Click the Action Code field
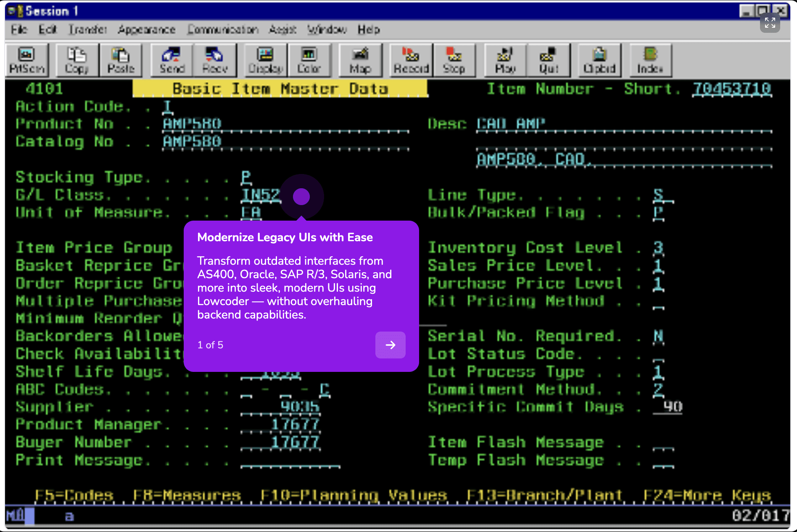Viewport: 797px width, 532px height. pyautogui.click(x=168, y=107)
